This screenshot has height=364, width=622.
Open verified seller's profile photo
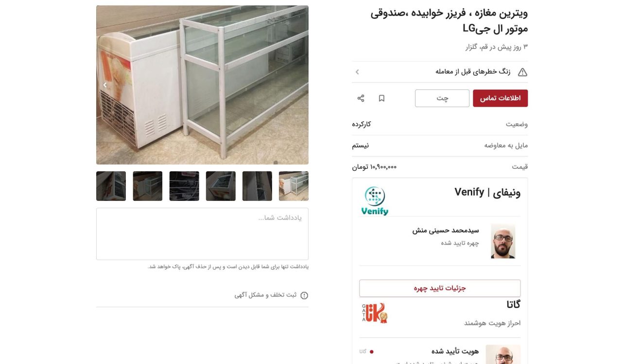click(x=503, y=241)
